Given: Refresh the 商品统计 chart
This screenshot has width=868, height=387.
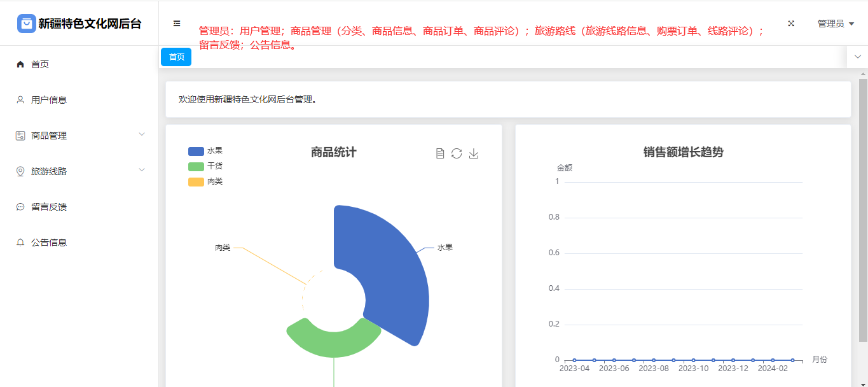Looking at the screenshot, I should 457,153.
